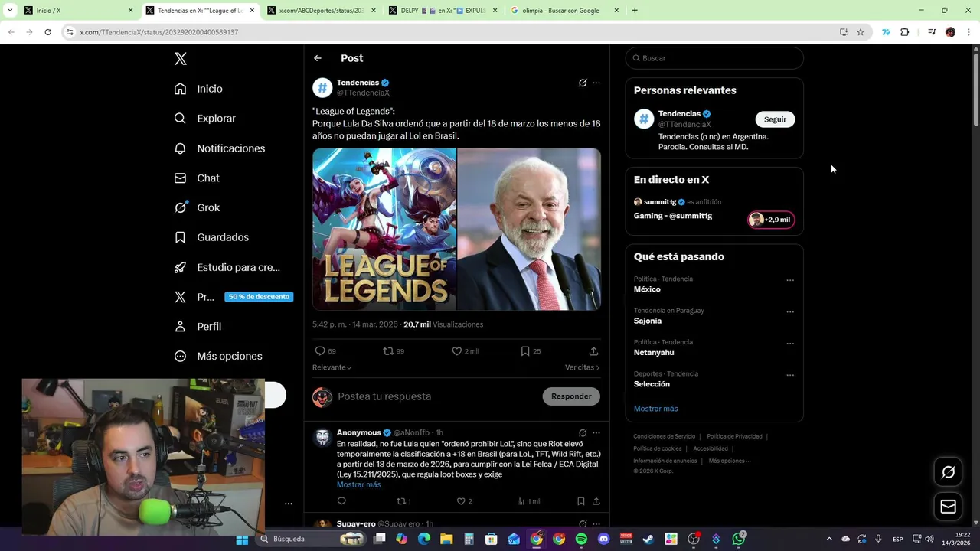The height and width of the screenshot is (551, 980).
Task: Click Grok icon on Tendencias post
Action: pos(583,83)
